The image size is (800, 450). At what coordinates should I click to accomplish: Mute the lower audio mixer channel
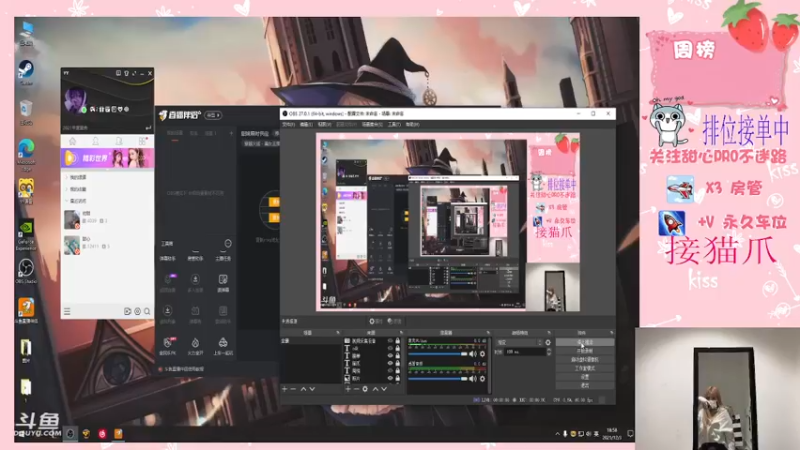(x=473, y=379)
